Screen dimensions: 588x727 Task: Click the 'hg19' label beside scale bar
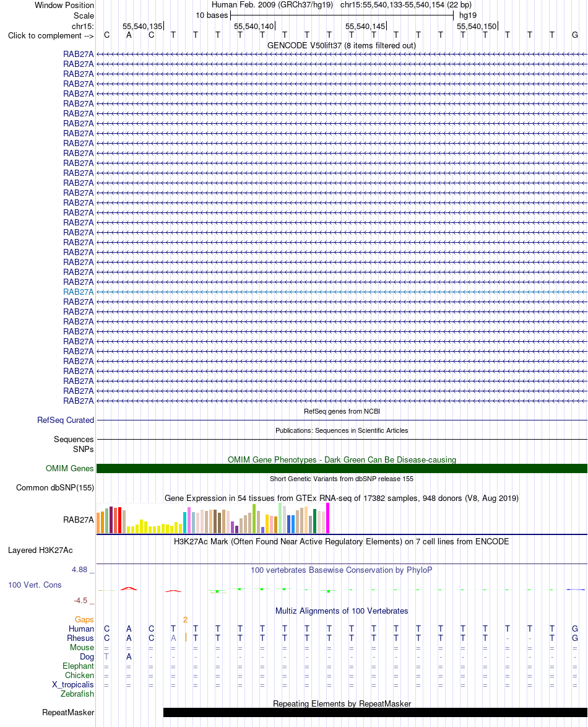[x=467, y=15]
